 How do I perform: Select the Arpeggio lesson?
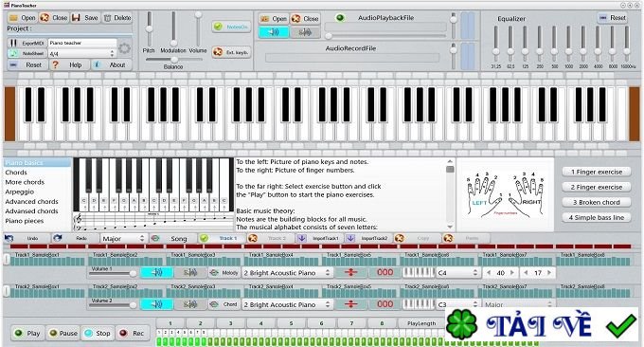[37, 192]
